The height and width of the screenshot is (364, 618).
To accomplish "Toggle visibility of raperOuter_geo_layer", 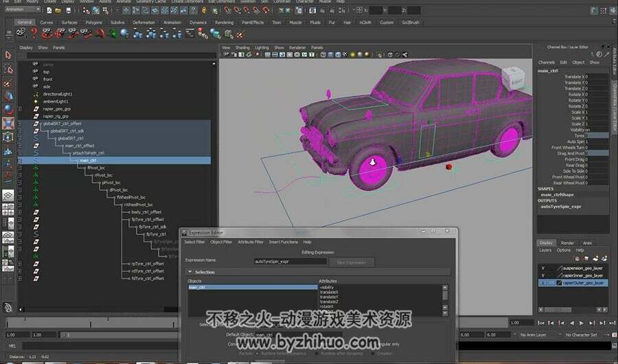I will (543, 283).
